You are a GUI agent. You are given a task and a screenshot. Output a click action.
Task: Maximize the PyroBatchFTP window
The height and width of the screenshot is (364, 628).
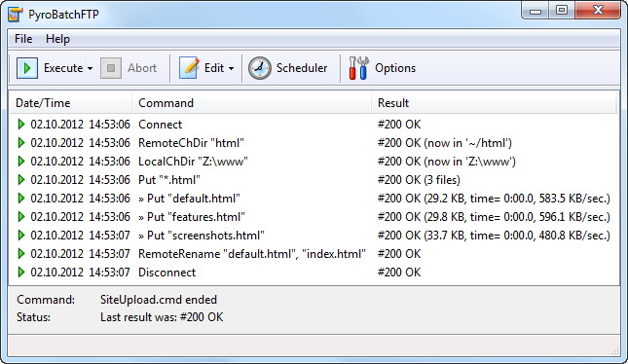coord(562,11)
